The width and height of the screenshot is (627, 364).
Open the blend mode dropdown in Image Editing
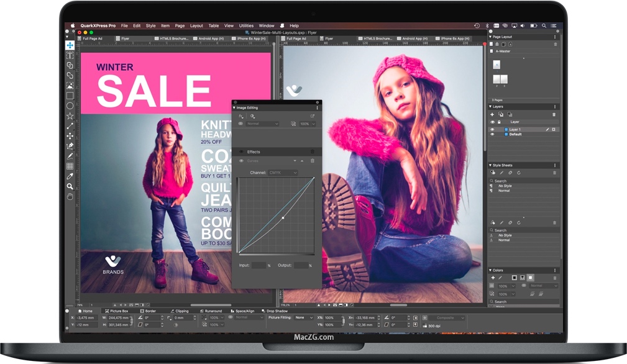[262, 124]
